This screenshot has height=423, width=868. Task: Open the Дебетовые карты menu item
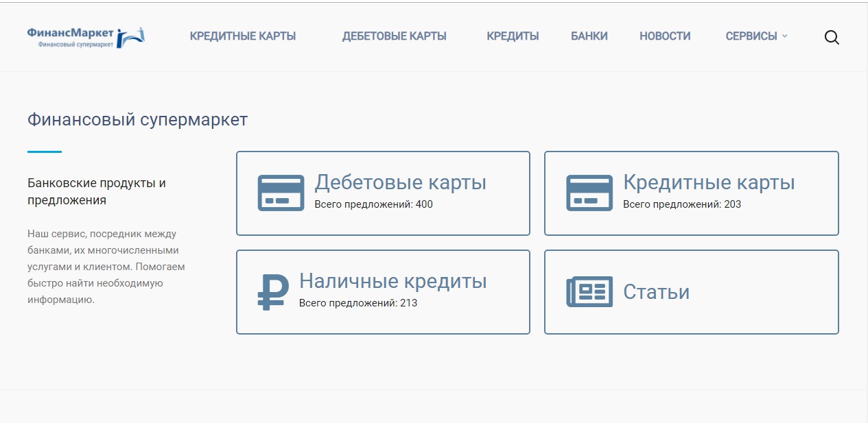(395, 36)
